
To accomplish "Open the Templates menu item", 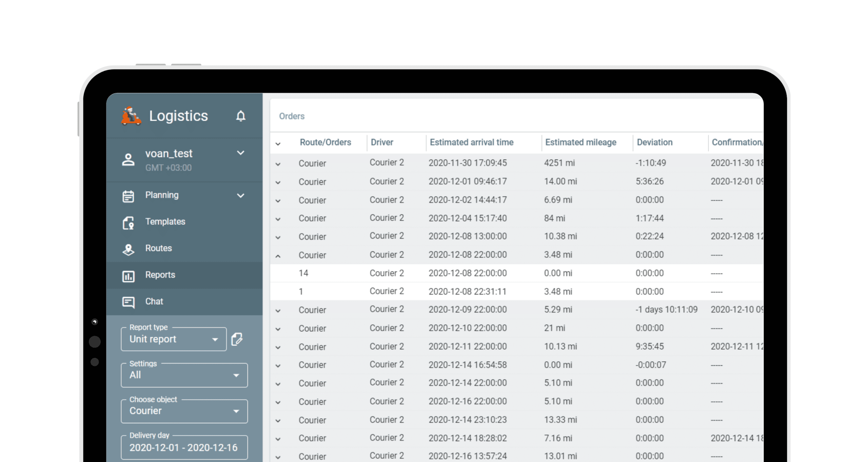I will [165, 222].
